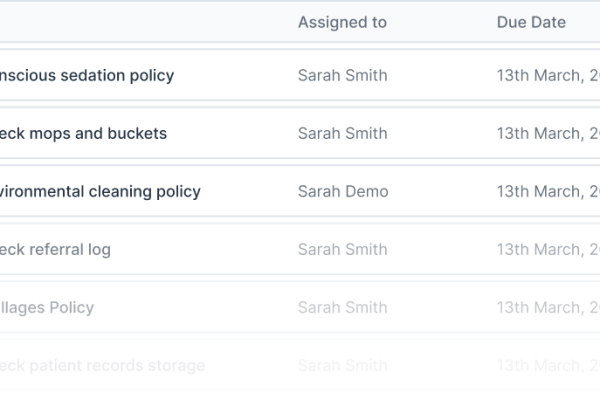Select Sarah Smith on the sedation policy row

(x=343, y=75)
